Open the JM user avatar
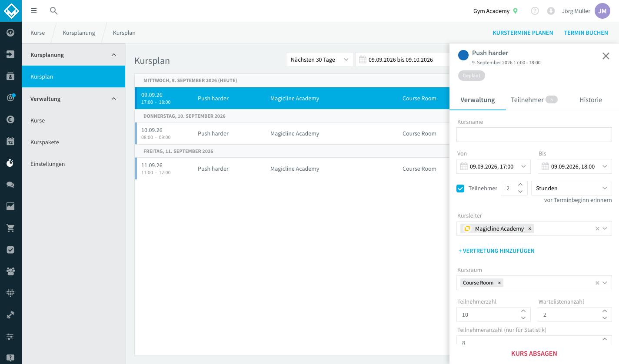This screenshot has height=364, width=619. 602,11
